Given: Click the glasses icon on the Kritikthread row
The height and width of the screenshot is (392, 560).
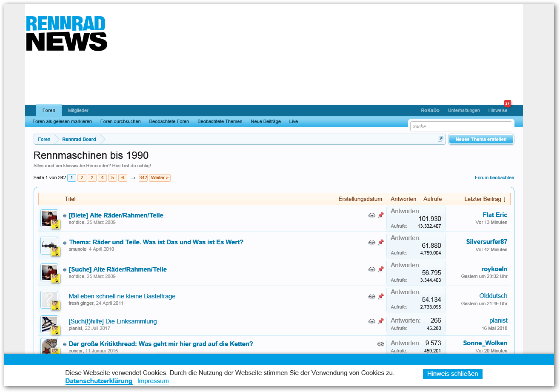Looking at the screenshot, I should [x=381, y=344].
